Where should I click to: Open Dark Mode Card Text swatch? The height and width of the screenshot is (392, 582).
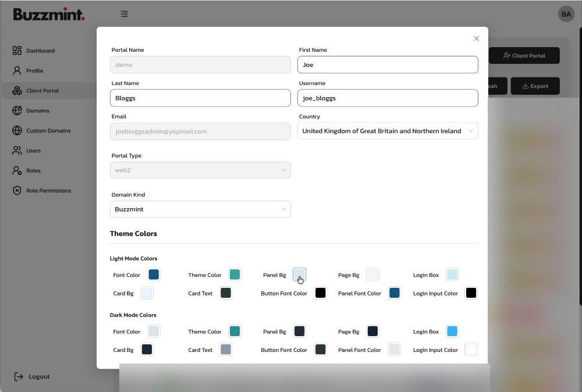225,350
